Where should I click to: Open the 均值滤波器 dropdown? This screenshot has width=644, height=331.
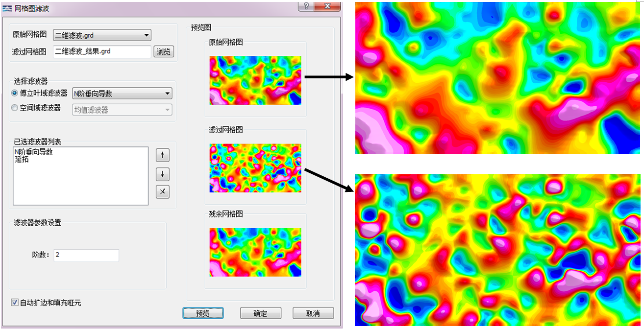click(x=122, y=110)
